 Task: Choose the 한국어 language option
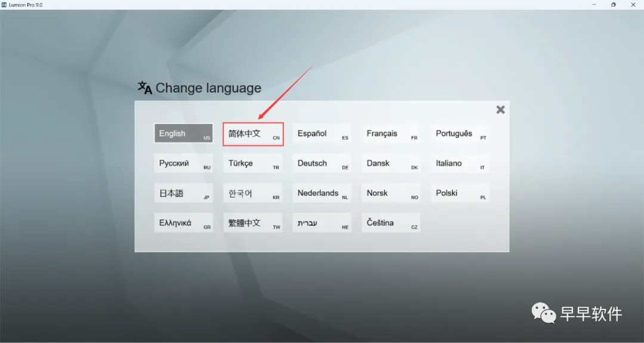tap(253, 193)
